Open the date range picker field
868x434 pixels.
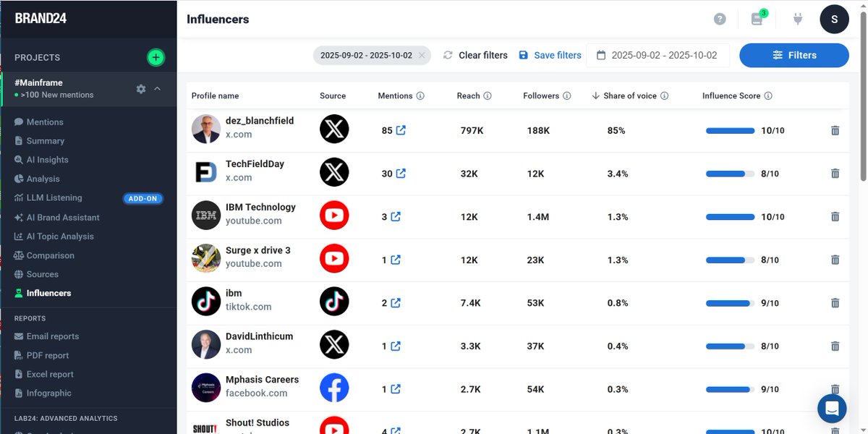click(658, 55)
